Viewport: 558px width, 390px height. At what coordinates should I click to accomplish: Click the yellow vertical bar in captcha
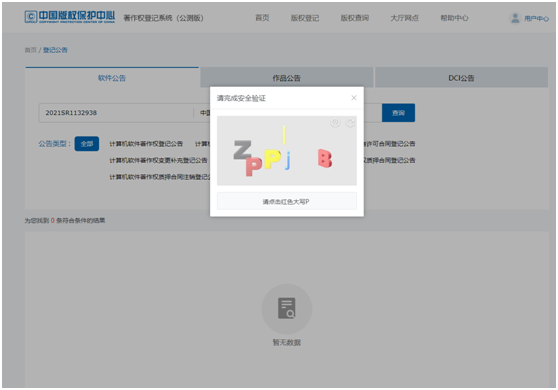(x=284, y=135)
